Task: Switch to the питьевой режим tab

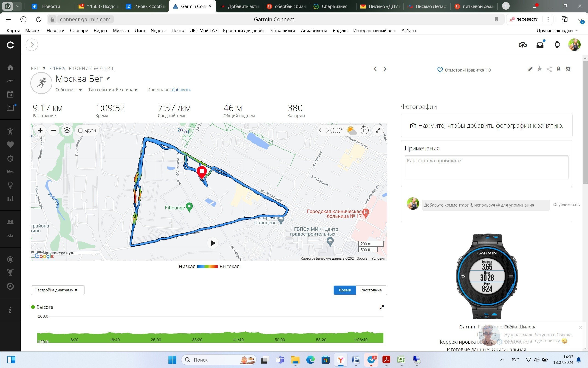Action: click(x=475, y=6)
